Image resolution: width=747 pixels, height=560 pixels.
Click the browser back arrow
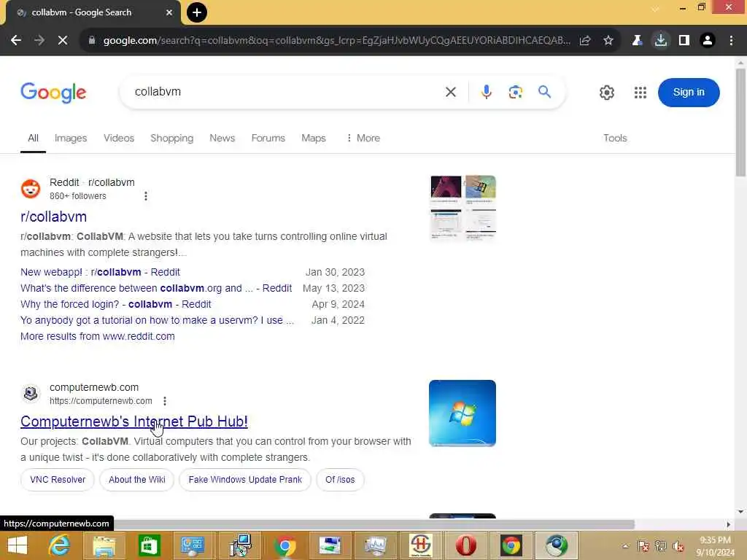(16, 41)
